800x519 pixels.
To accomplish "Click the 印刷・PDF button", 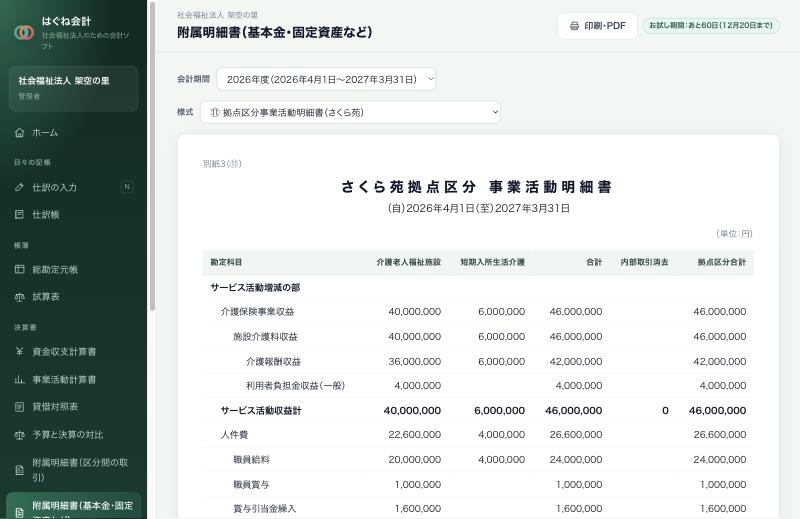I will [597, 26].
